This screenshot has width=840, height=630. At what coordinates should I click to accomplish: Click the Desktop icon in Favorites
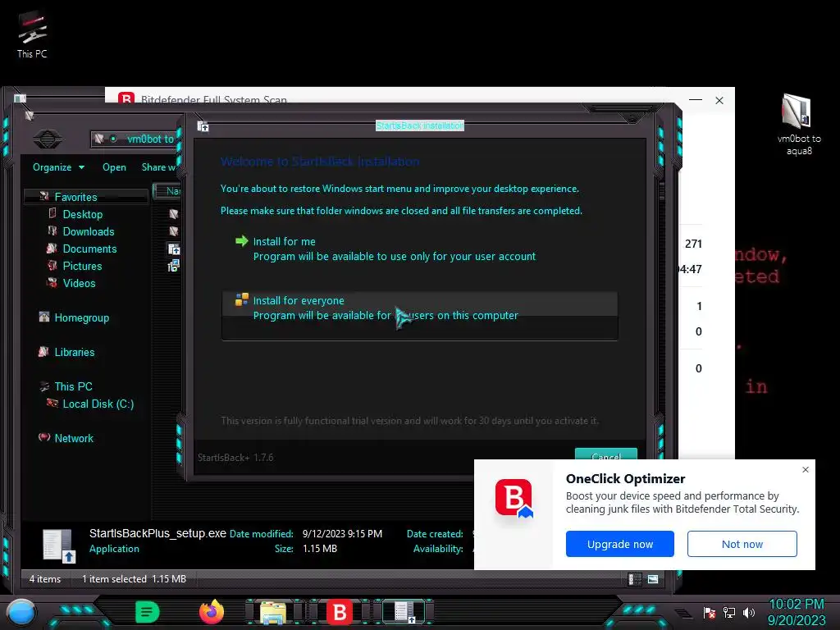click(52, 213)
